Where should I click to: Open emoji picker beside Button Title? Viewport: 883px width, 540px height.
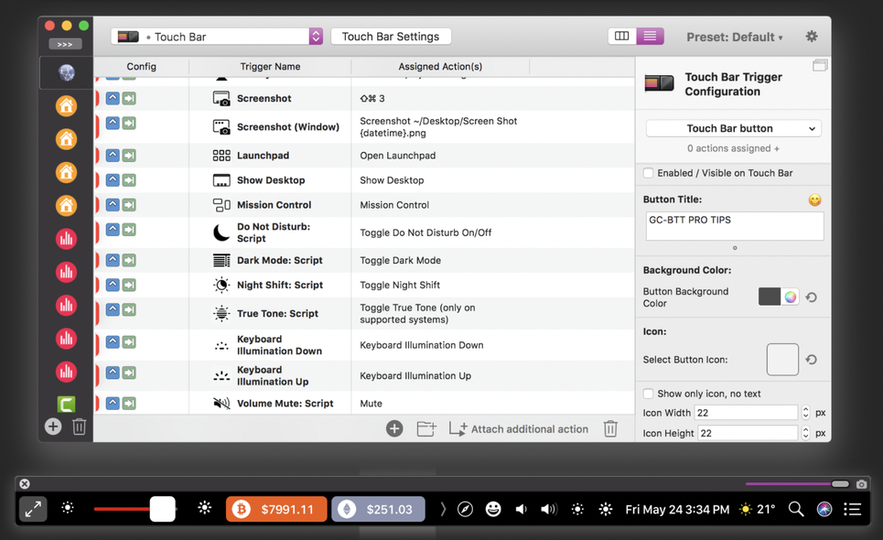pos(814,200)
